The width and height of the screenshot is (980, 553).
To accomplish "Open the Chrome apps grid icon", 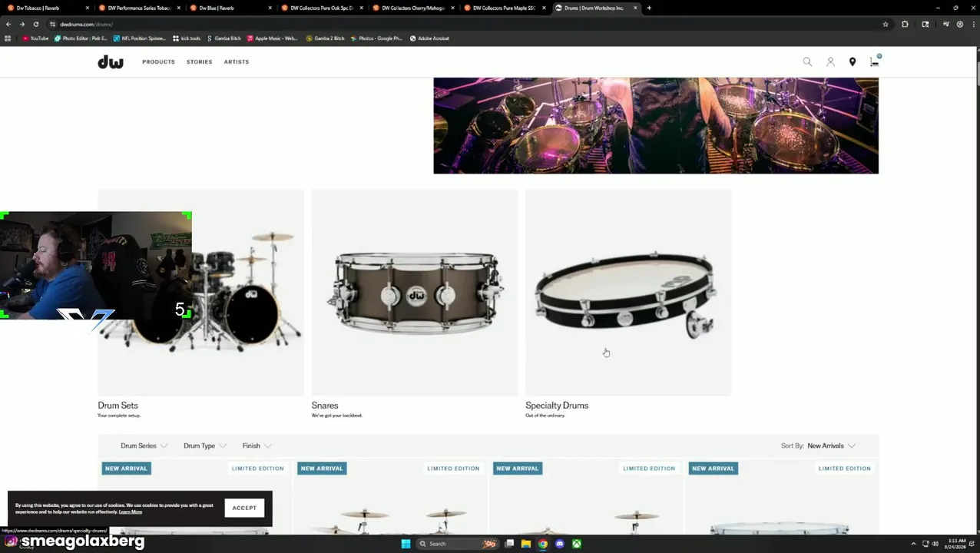I will 8,38.
